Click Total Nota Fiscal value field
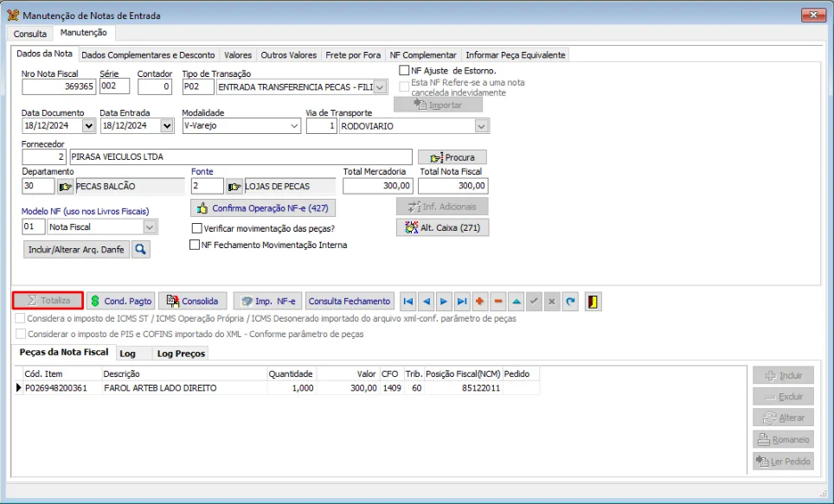The width and height of the screenshot is (834, 504). coord(453,186)
